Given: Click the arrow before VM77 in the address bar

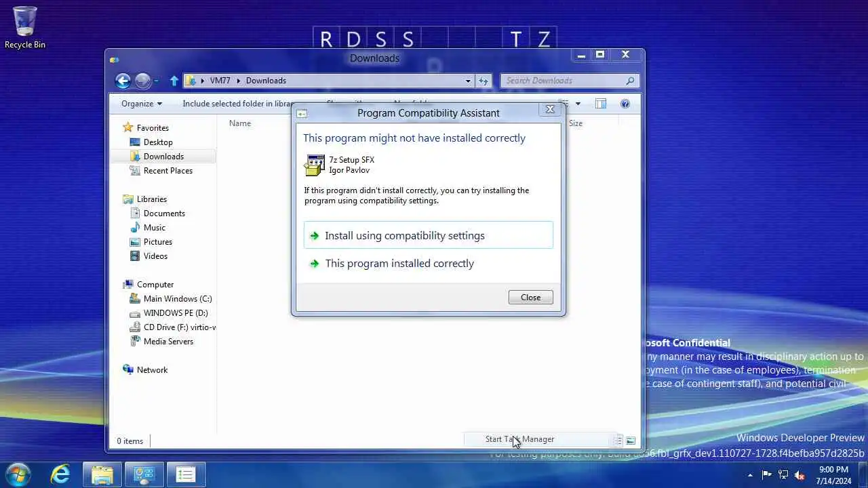Looking at the screenshot, I should click(x=203, y=81).
